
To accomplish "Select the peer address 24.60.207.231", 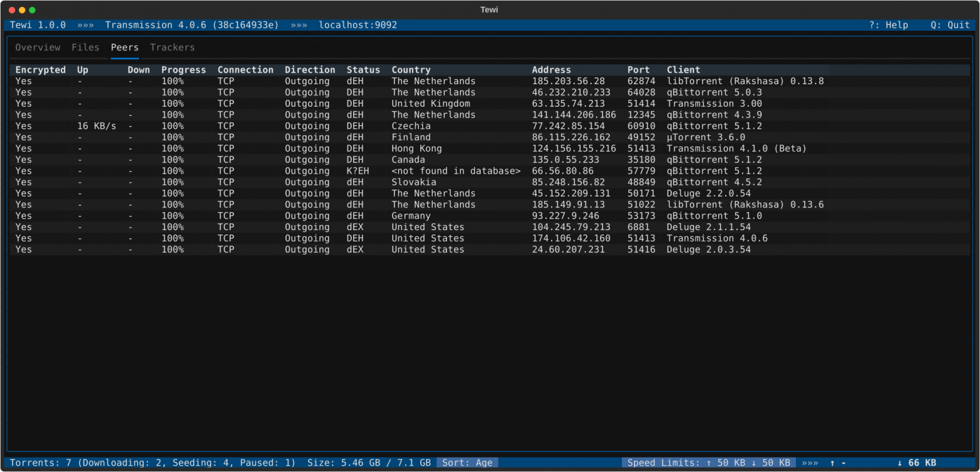I will point(569,250).
